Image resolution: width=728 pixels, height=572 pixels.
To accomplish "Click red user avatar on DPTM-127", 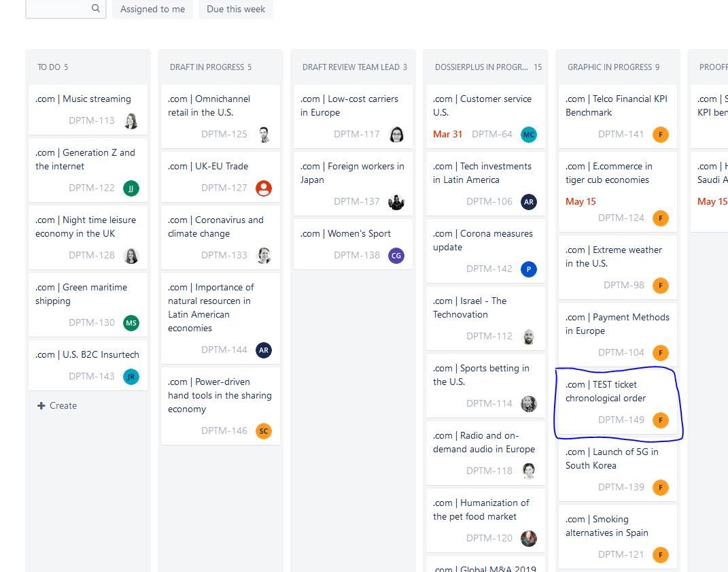I will 264,188.
